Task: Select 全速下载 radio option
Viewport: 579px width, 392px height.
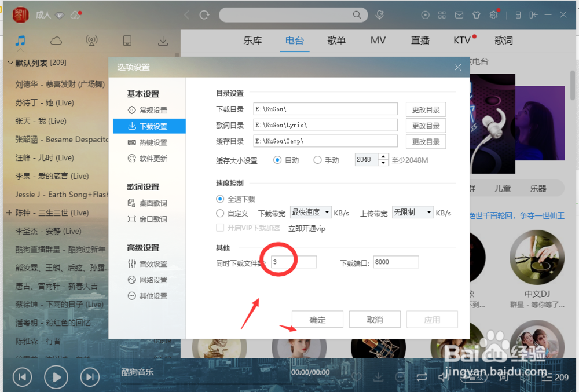Action: (x=220, y=199)
